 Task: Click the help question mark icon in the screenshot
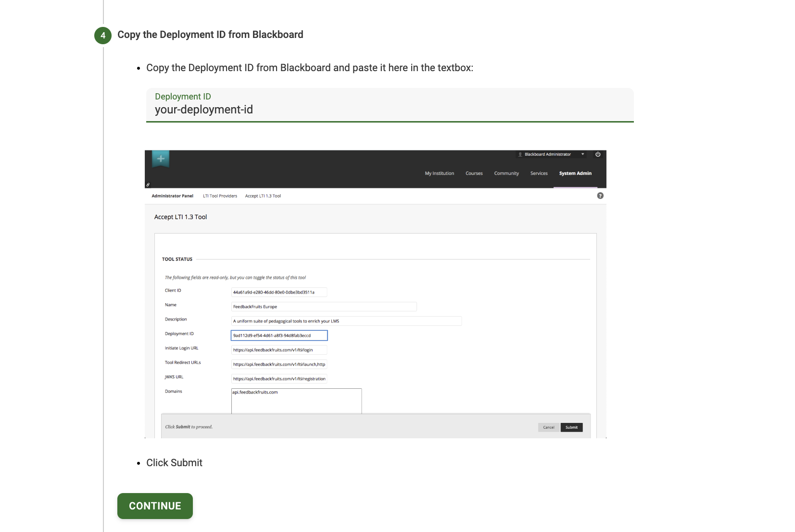[600, 196]
